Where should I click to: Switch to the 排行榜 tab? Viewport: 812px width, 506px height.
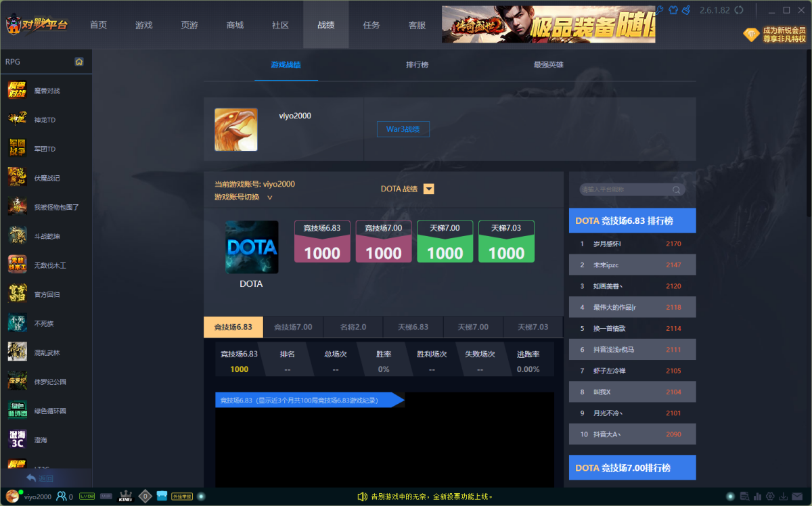pos(418,65)
